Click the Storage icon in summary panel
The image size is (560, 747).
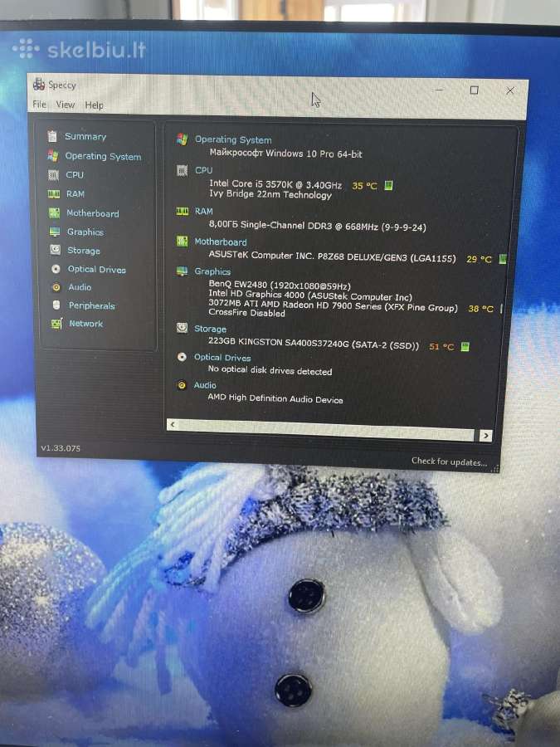182,328
